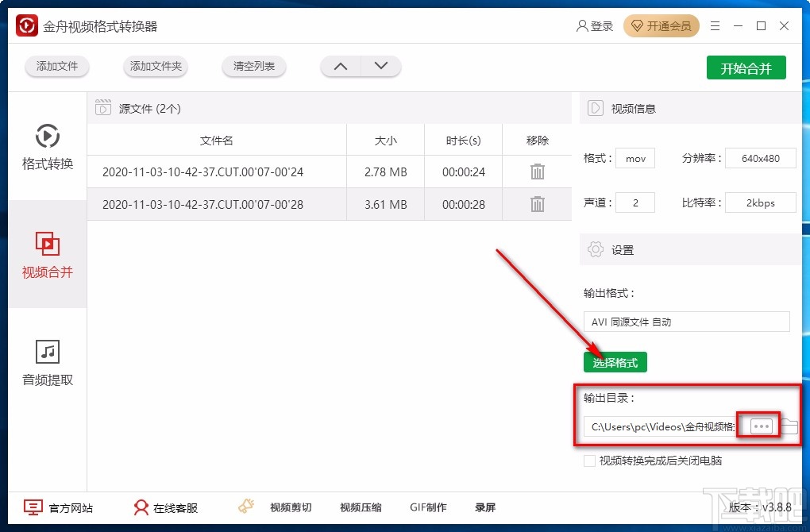
Task: Move selected file up with up arrow
Action: pyautogui.click(x=340, y=67)
